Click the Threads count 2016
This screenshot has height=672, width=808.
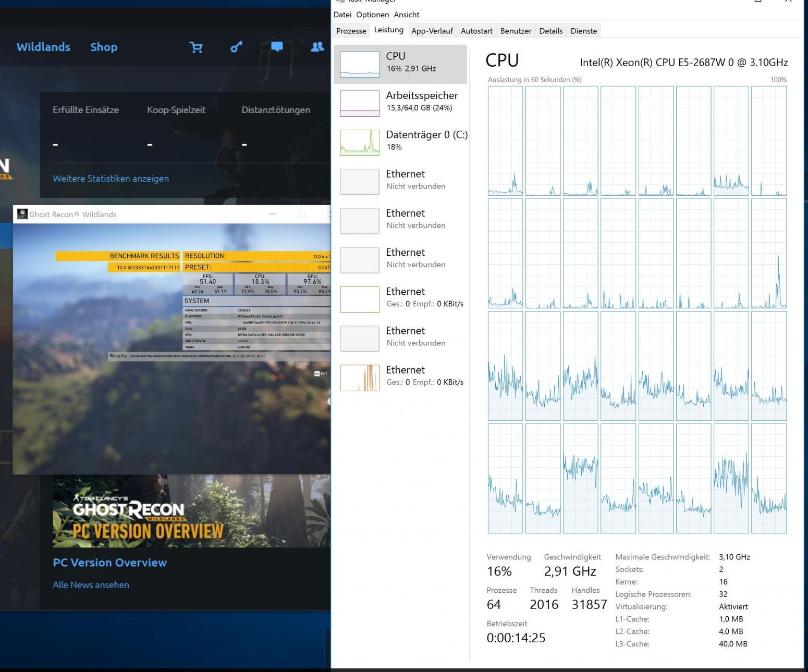[544, 605]
